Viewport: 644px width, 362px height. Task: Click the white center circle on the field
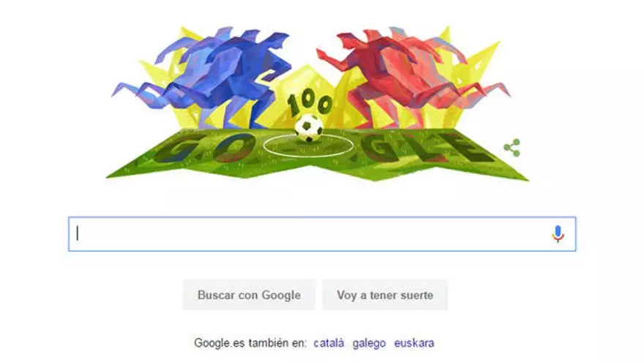coord(308,146)
